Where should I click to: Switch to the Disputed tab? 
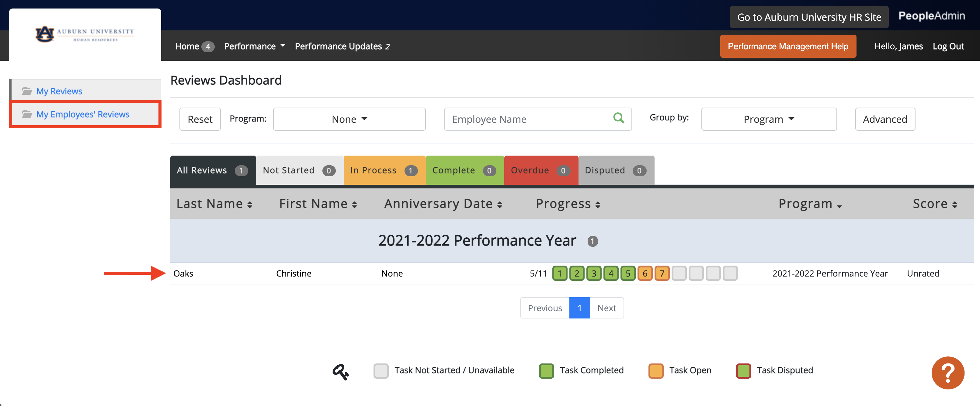[616, 170]
